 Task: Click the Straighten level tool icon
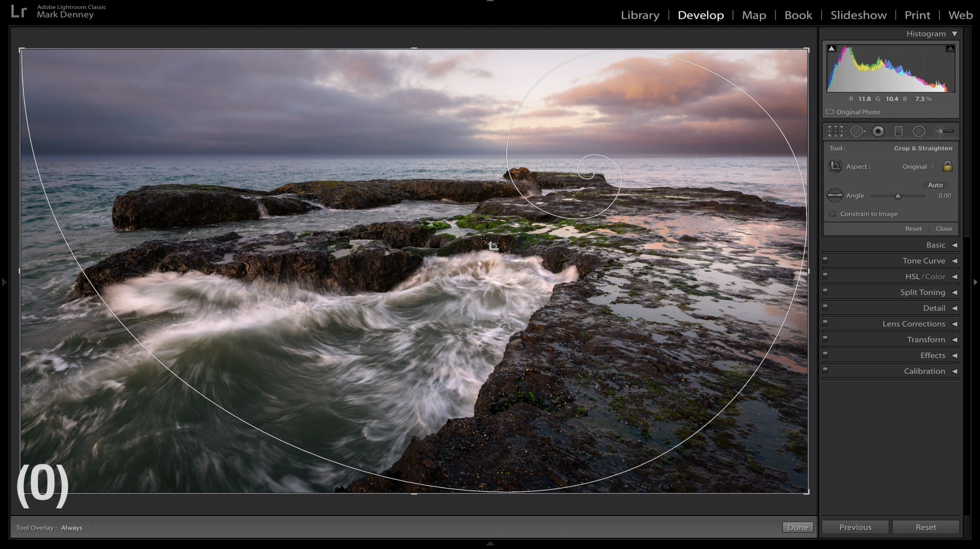[835, 195]
